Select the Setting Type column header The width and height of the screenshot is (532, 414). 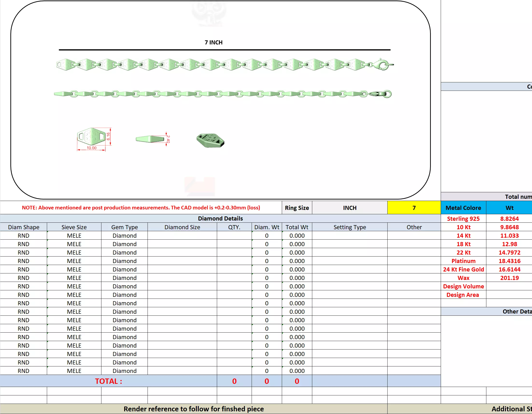coord(349,227)
